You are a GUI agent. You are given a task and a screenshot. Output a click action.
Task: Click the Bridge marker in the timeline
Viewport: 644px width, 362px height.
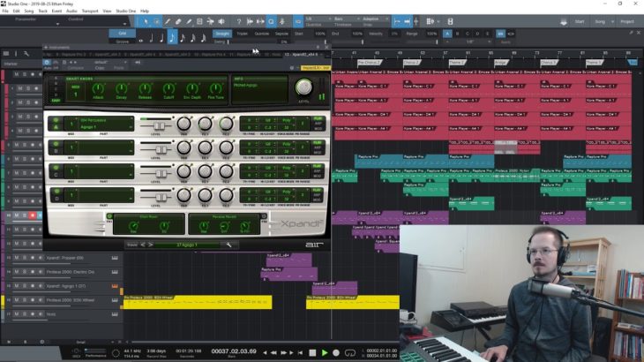pos(501,63)
